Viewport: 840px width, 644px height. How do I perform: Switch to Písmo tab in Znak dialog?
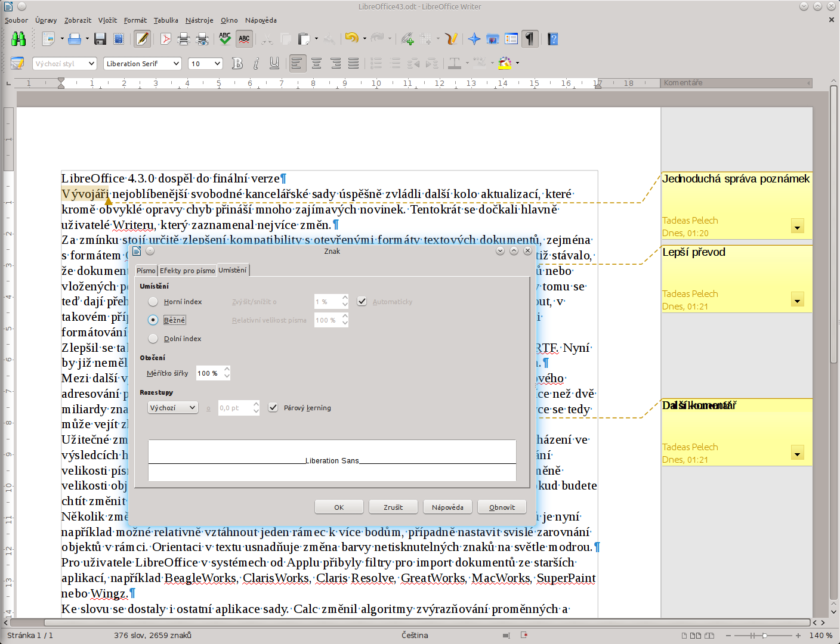point(146,271)
